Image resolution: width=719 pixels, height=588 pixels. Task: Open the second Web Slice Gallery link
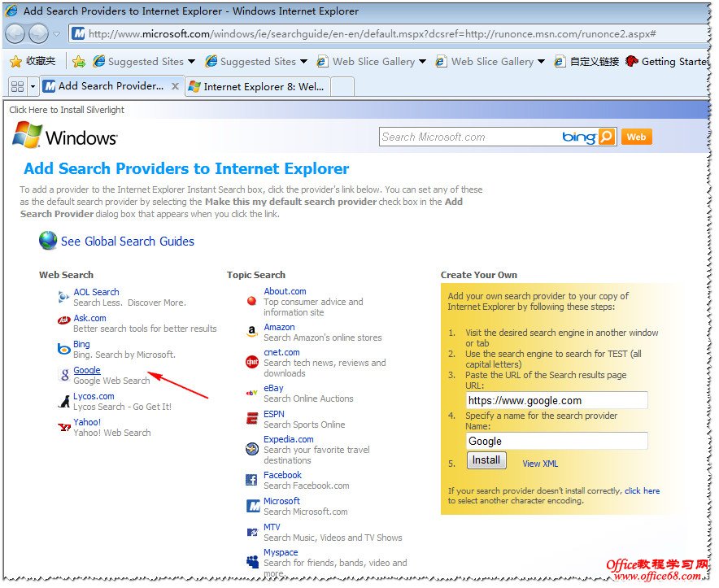485,61
